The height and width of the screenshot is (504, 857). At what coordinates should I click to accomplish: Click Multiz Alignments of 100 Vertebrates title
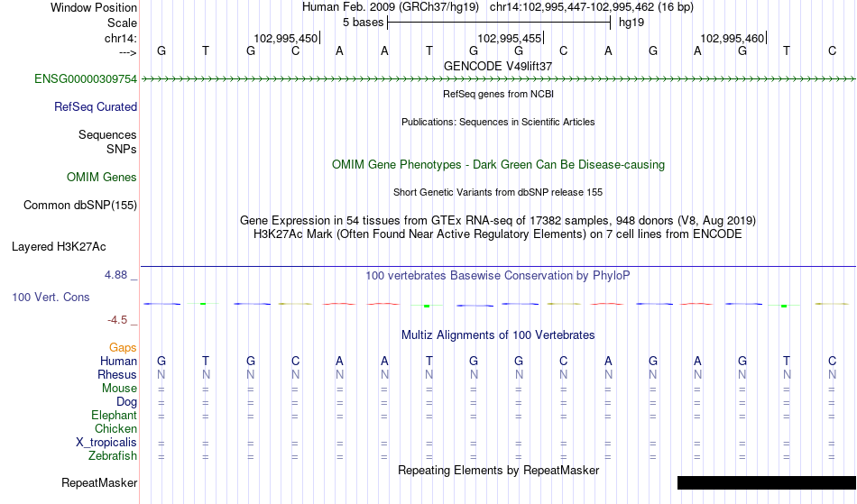[x=498, y=335]
